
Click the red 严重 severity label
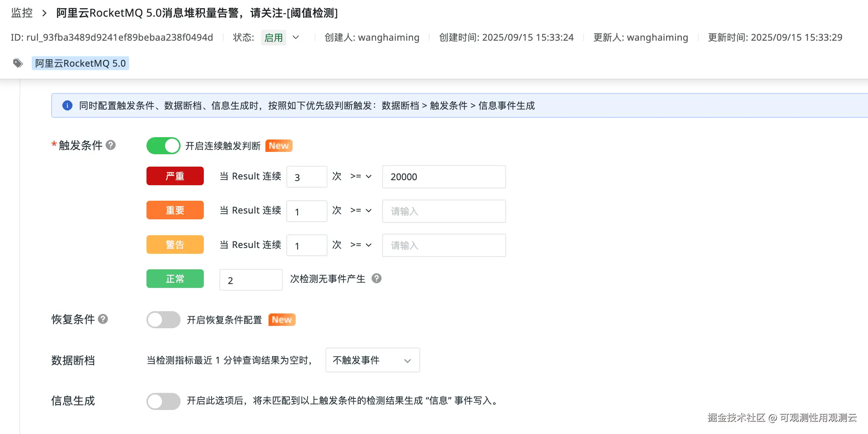coord(175,176)
